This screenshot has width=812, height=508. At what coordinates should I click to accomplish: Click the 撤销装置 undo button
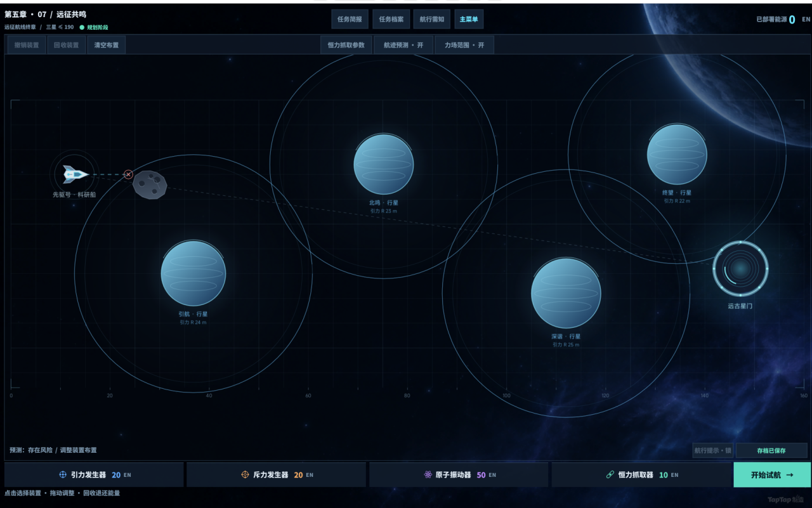(27, 45)
